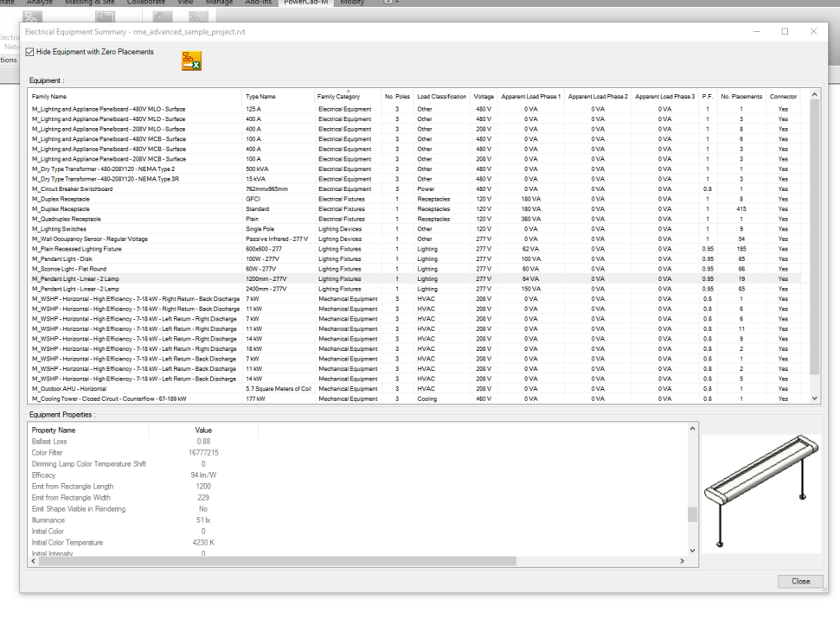Click the No. Poles column header

397,96
